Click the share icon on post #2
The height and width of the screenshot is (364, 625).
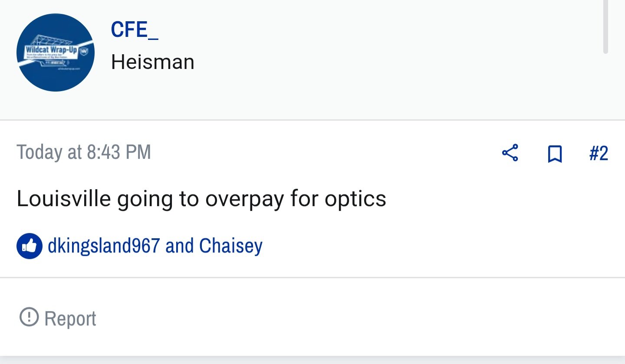510,153
